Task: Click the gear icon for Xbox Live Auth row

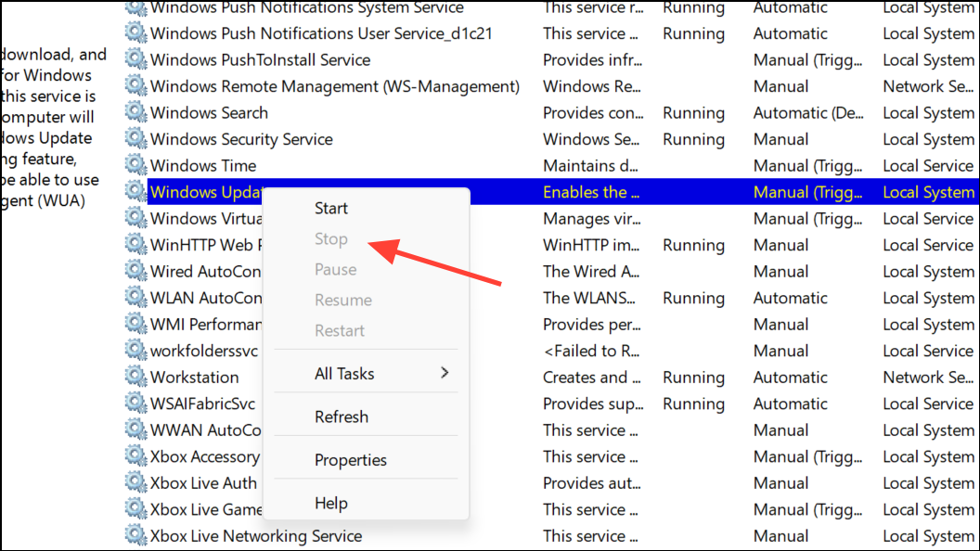Action: [x=135, y=482]
